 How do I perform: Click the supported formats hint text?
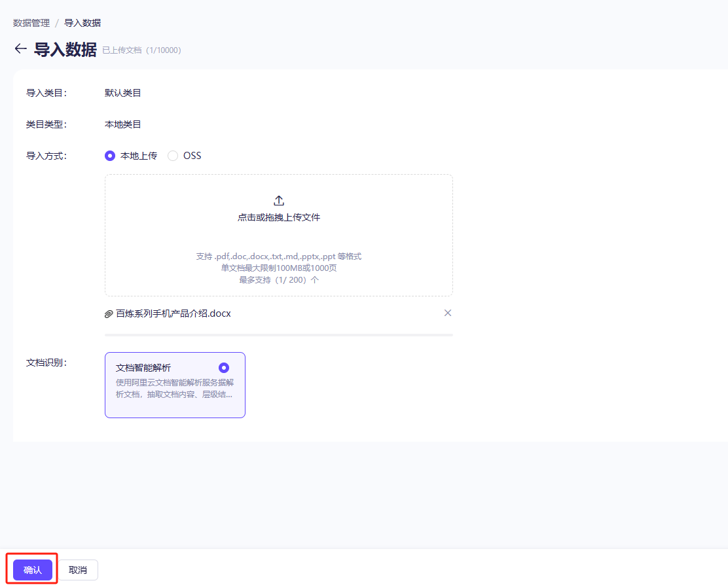279,256
